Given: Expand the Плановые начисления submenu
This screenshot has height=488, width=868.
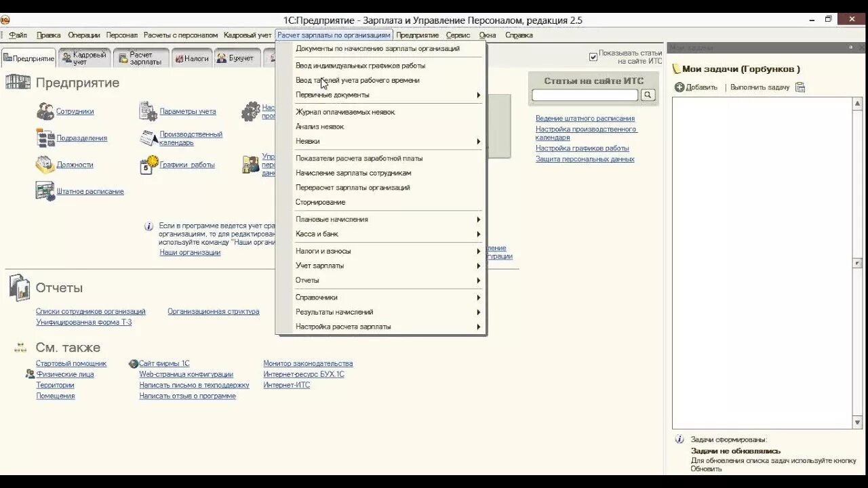Looking at the screenshot, I should point(390,219).
